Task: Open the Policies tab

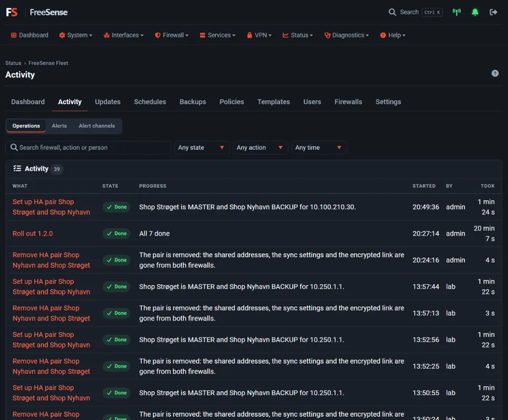Action: coord(232,102)
